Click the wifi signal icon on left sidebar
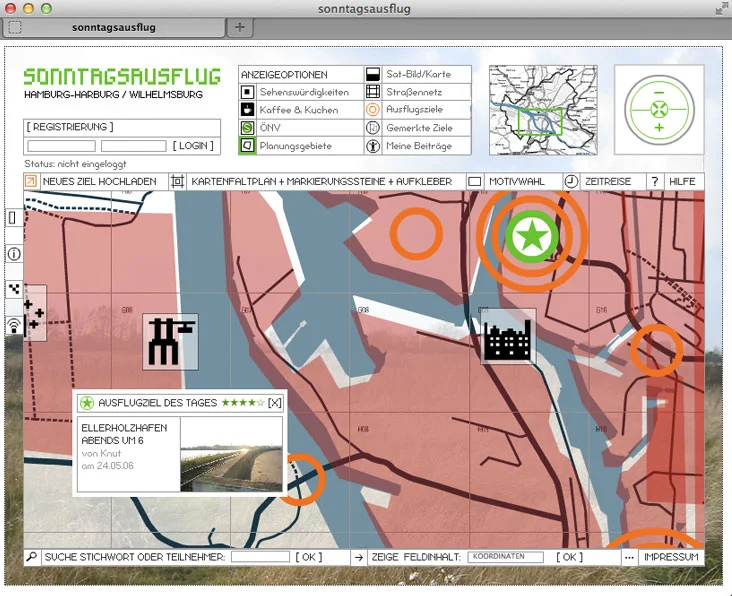Viewport: 732px width, 596px height. [14, 325]
